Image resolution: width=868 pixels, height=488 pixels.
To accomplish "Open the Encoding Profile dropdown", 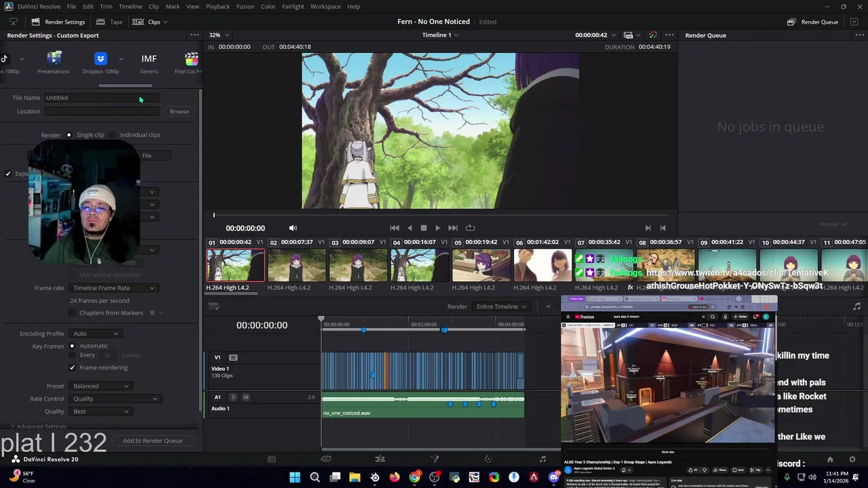I will tap(95, 333).
